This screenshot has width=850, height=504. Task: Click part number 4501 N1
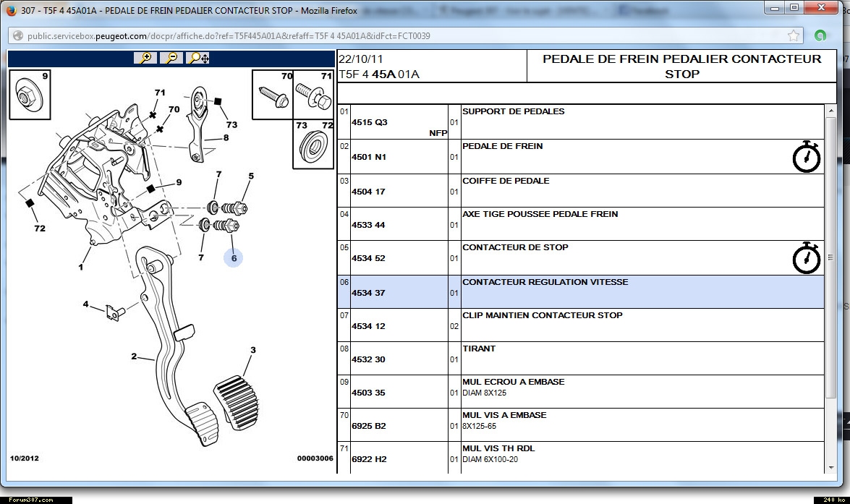pos(369,157)
